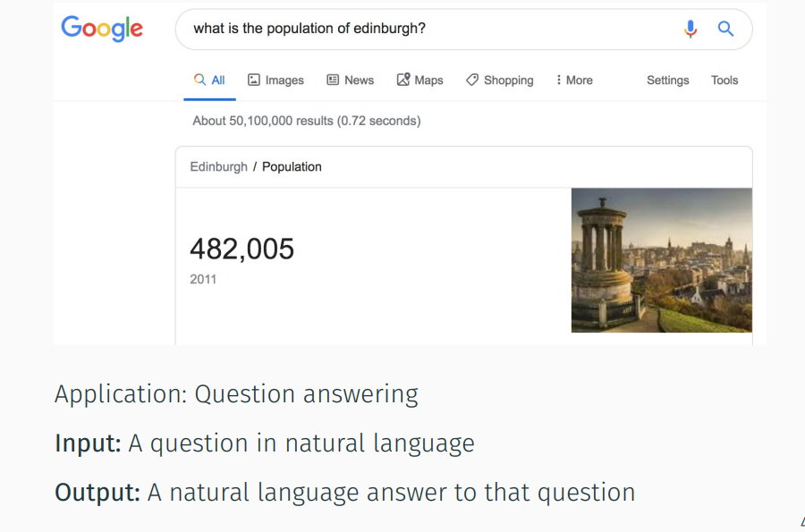Open the Settings menu
Viewport: 805px width, 532px height.
667,80
